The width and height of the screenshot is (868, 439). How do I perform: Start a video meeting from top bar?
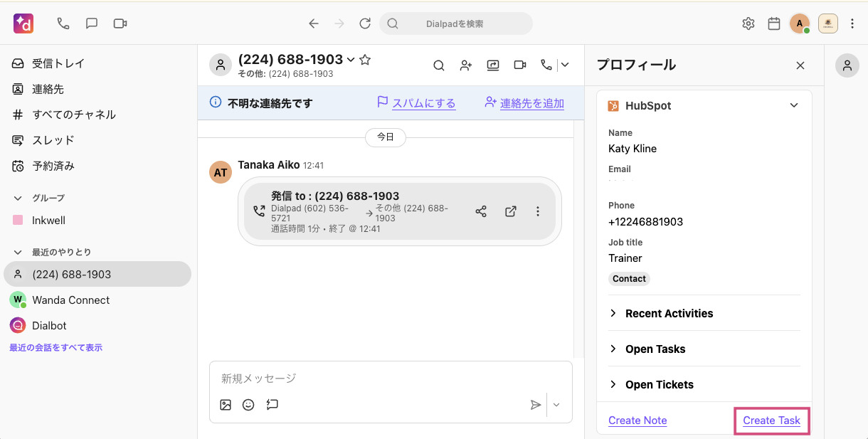(x=120, y=23)
